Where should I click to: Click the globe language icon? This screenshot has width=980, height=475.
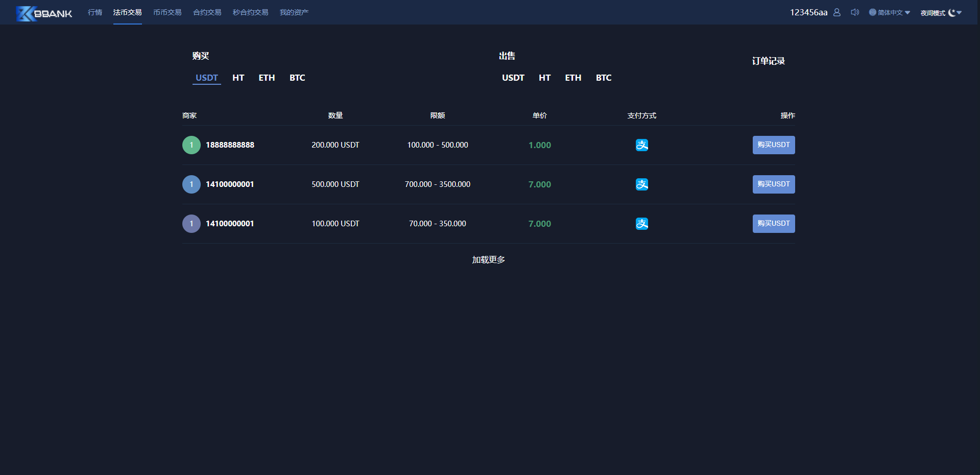click(872, 12)
